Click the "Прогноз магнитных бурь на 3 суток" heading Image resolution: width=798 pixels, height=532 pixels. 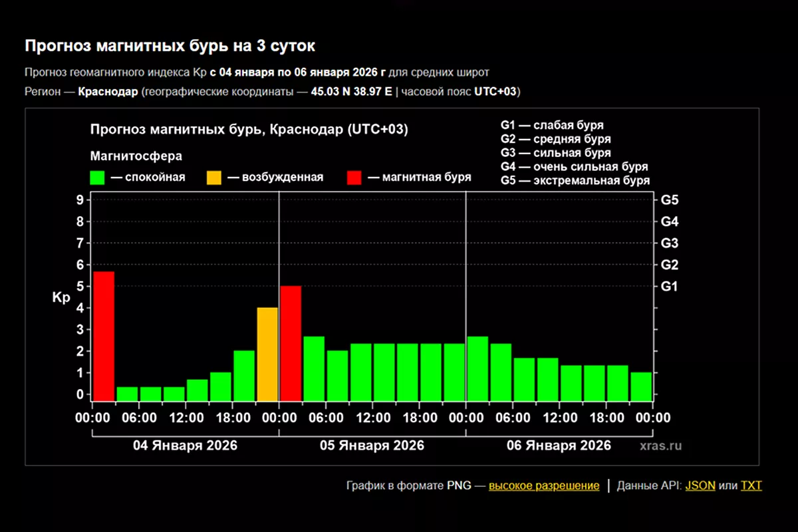click(170, 46)
